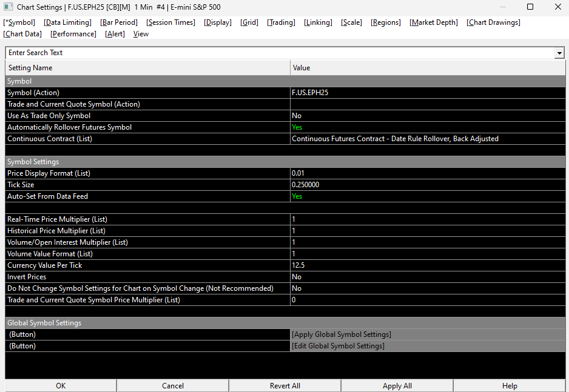569x392 pixels.
Task: Open the [Regions] tab
Action: pyautogui.click(x=385, y=22)
